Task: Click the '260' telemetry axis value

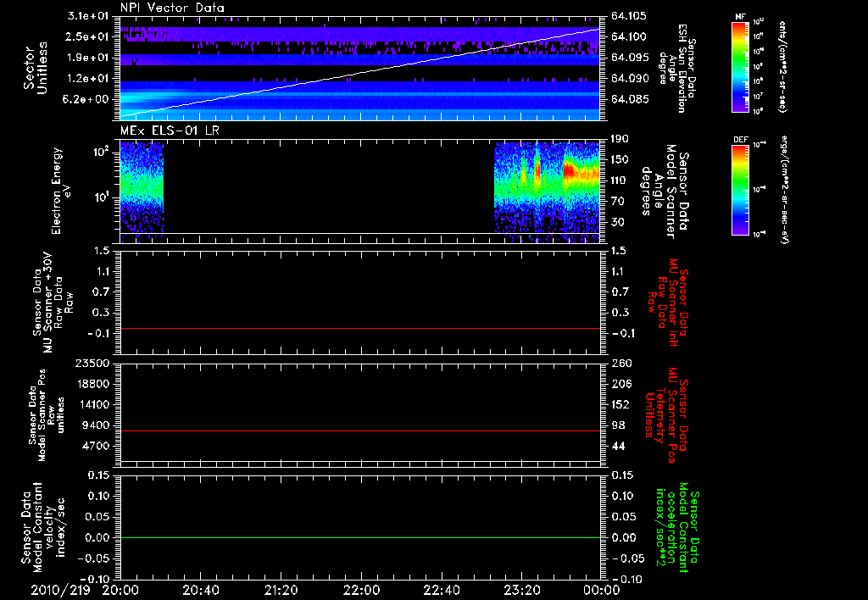Action: [x=620, y=364]
